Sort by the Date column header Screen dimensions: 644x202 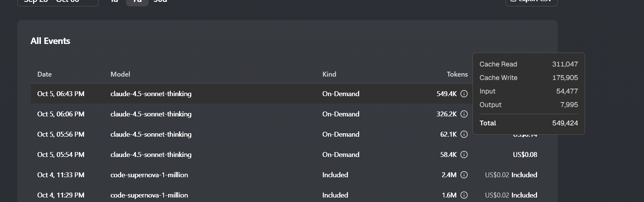44,74
